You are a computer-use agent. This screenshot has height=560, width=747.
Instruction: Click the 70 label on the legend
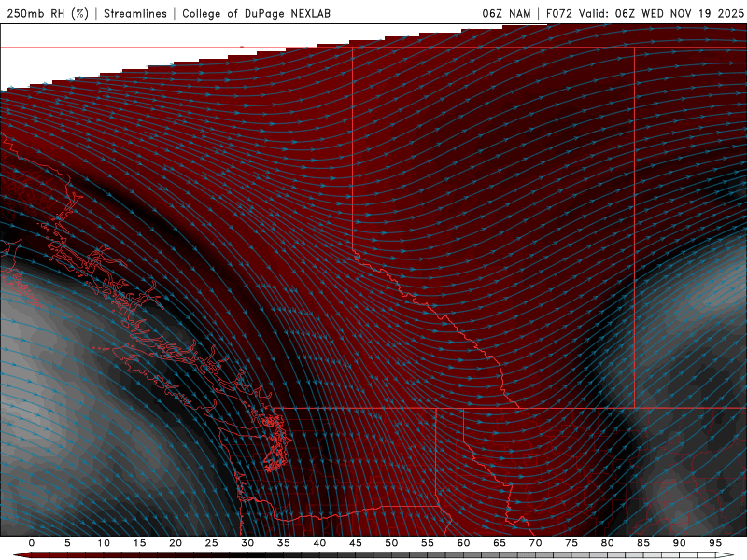[x=535, y=543]
